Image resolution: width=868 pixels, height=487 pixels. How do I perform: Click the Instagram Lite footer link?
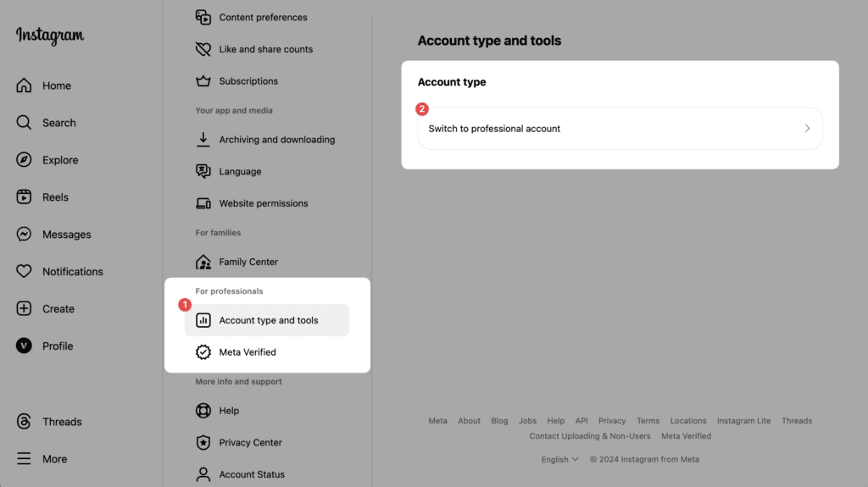click(x=743, y=421)
